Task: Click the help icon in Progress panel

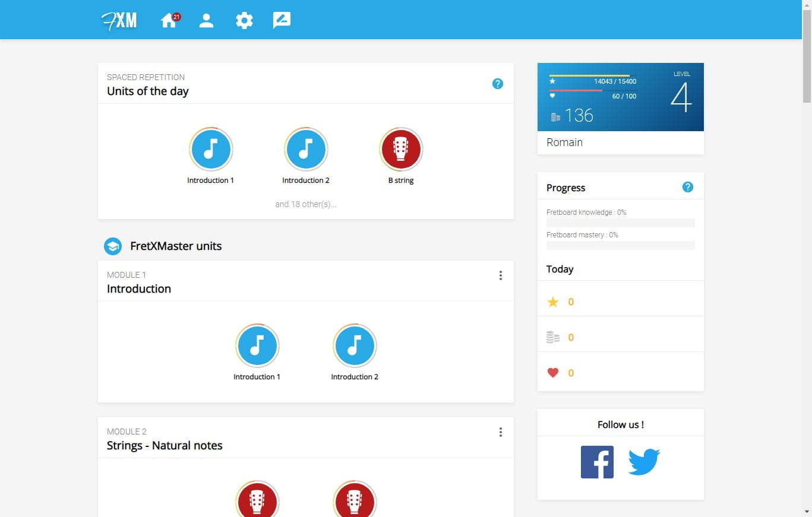Action: click(688, 187)
